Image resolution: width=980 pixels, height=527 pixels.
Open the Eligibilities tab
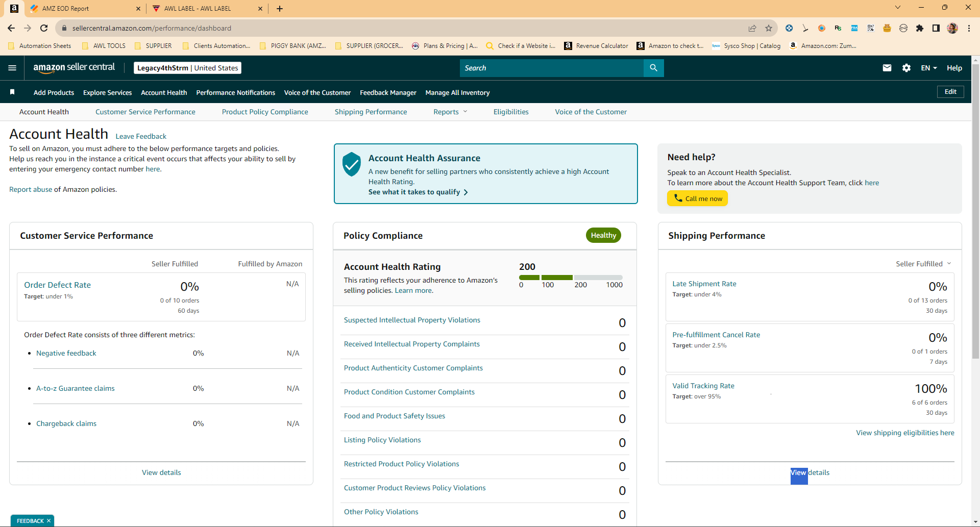511,112
